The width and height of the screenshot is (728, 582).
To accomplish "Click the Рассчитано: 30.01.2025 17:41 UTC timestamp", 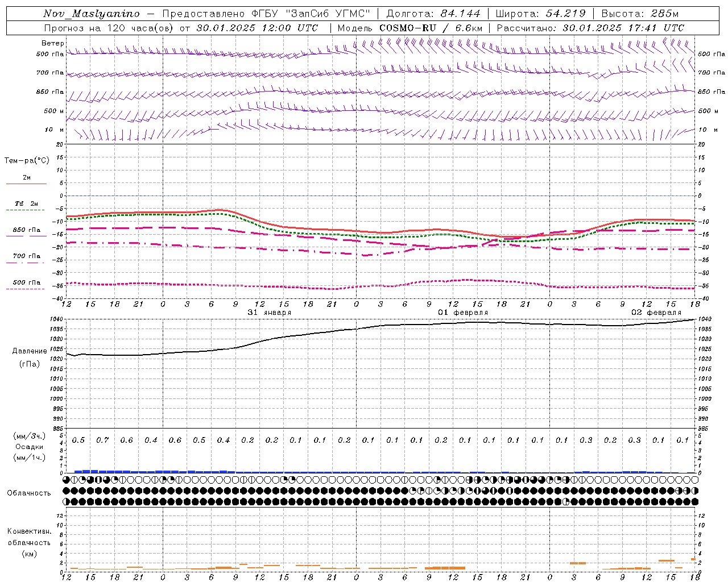I will (590, 28).
